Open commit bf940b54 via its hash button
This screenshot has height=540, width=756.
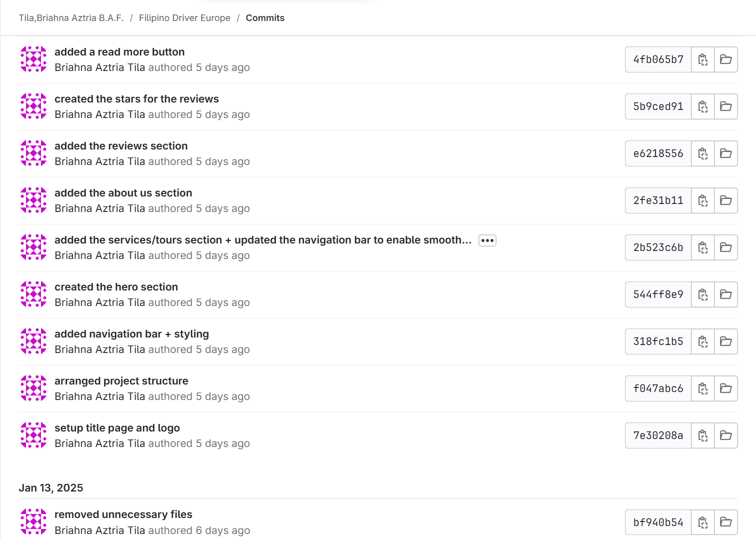658,522
